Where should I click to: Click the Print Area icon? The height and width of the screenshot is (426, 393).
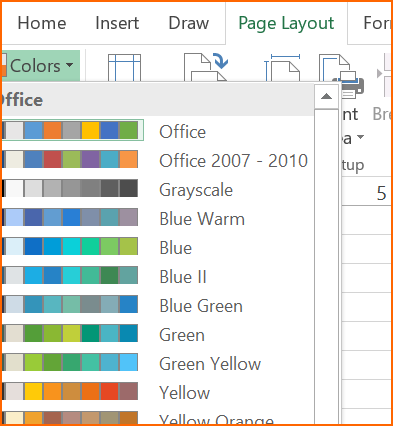pyautogui.click(x=341, y=76)
